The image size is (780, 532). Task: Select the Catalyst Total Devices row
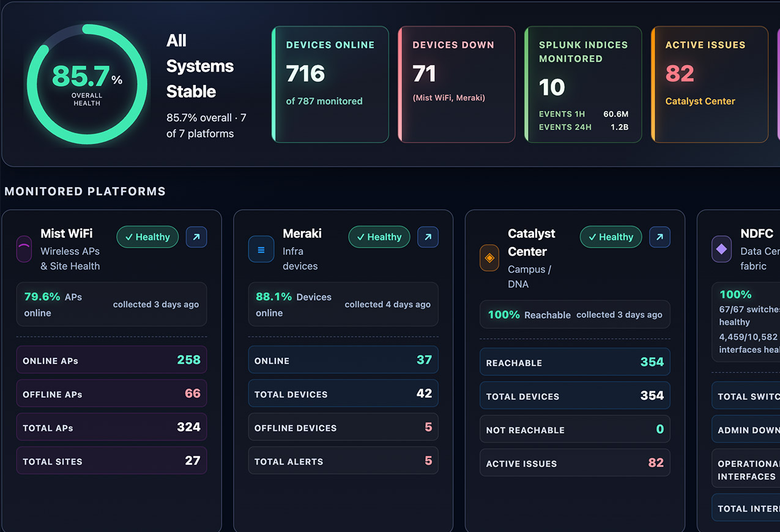pyautogui.click(x=575, y=396)
